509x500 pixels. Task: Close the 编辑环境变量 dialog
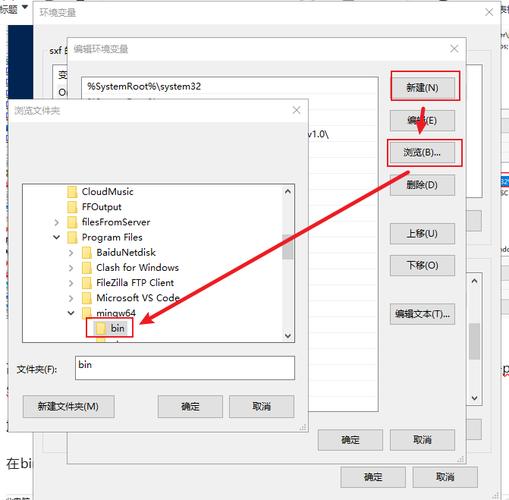pos(454,49)
